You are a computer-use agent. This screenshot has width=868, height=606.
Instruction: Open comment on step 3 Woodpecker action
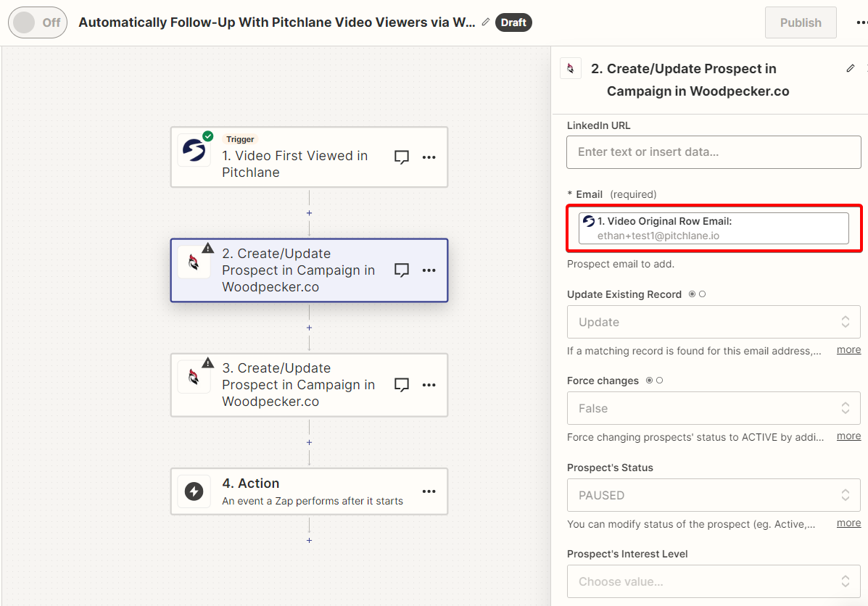coord(401,385)
